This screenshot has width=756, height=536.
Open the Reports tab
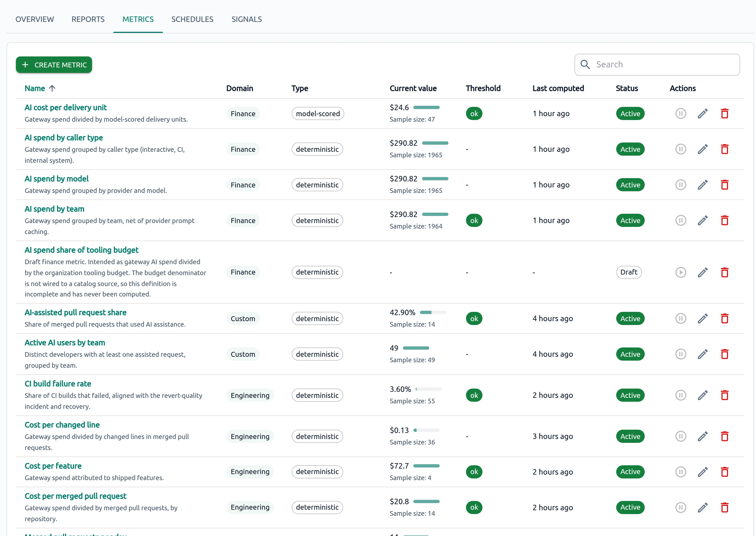[x=88, y=19]
